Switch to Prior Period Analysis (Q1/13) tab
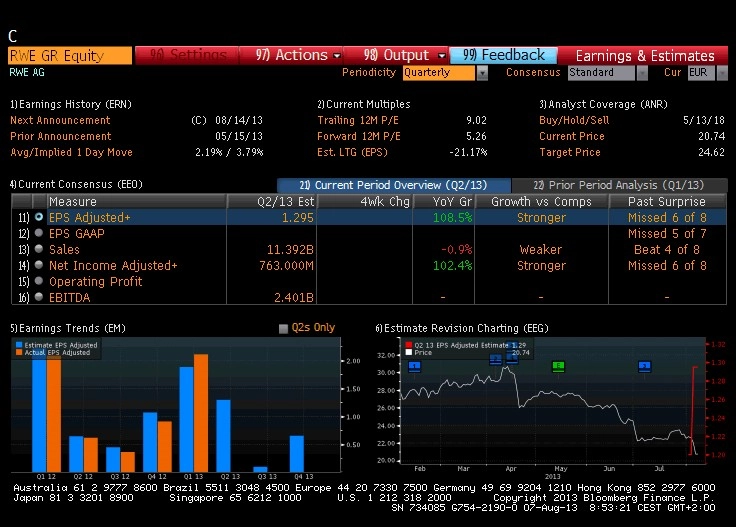The width and height of the screenshot is (736, 527). point(619,185)
